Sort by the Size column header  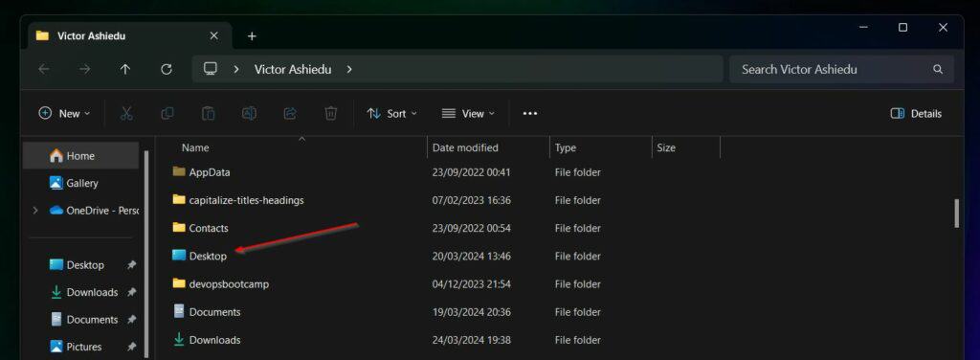click(x=666, y=148)
